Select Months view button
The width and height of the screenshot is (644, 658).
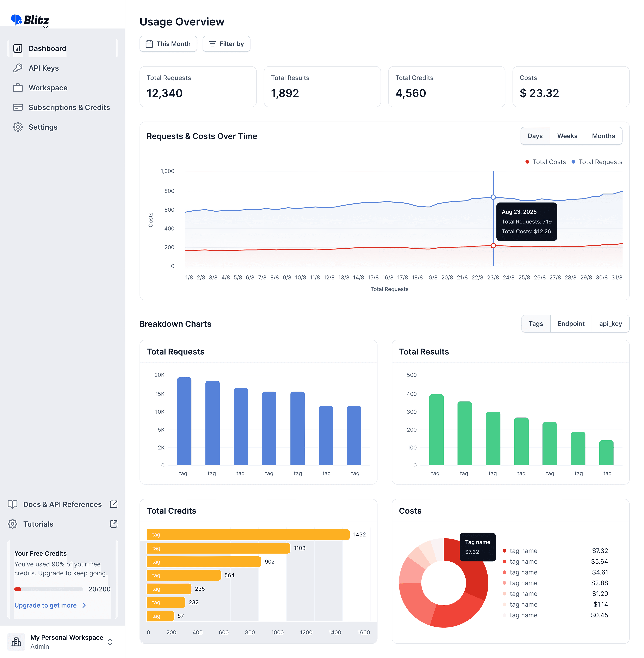pos(603,136)
